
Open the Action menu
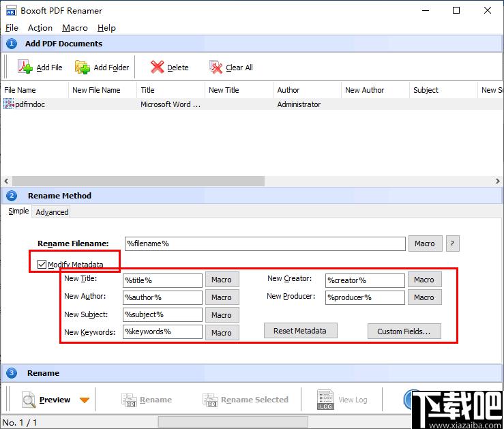click(x=40, y=28)
